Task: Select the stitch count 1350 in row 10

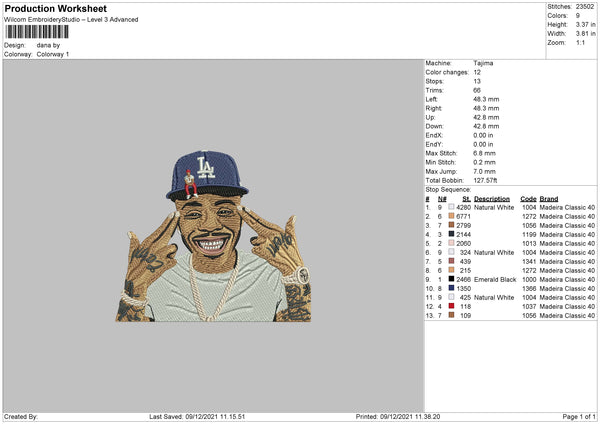Action: coord(463,289)
